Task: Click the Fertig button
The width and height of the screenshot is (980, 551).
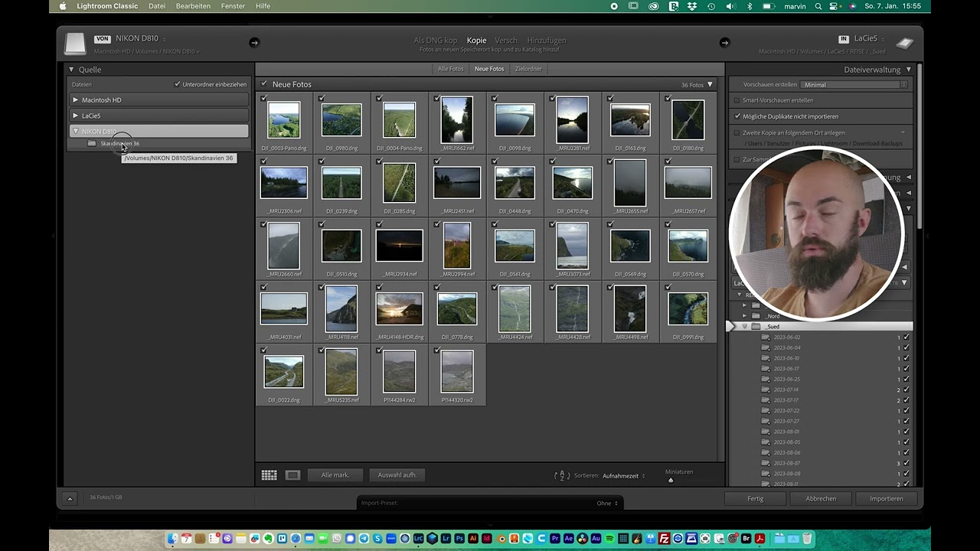Action: tap(756, 498)
